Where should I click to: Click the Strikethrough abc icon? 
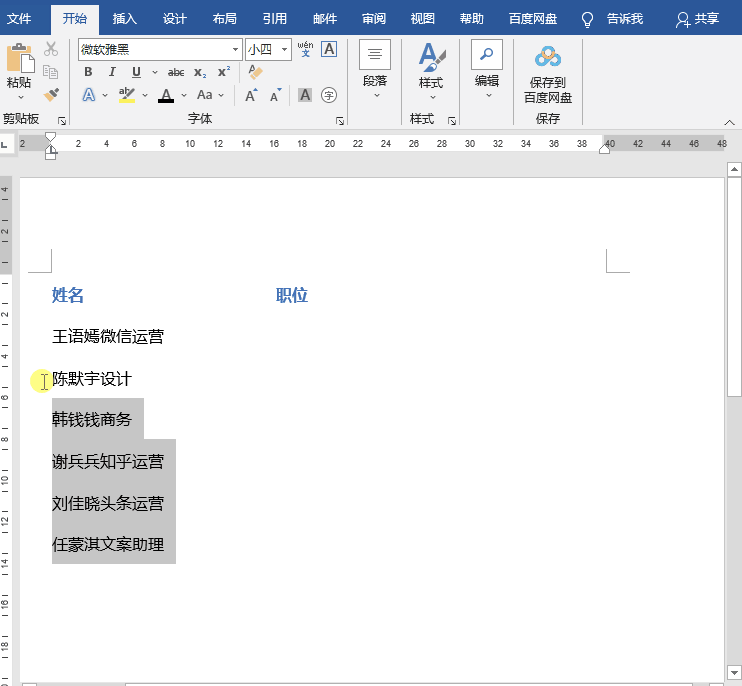pyautogui.click(x=176, y=72)
